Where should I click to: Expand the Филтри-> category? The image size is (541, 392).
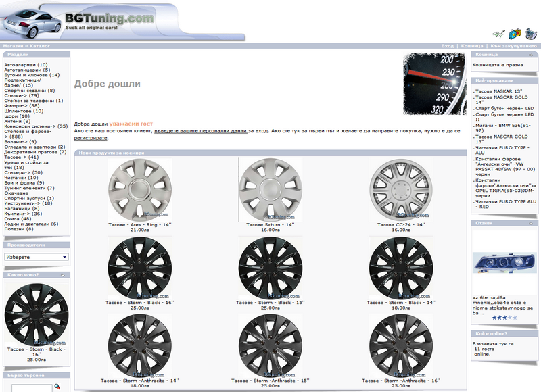(22, 106)
